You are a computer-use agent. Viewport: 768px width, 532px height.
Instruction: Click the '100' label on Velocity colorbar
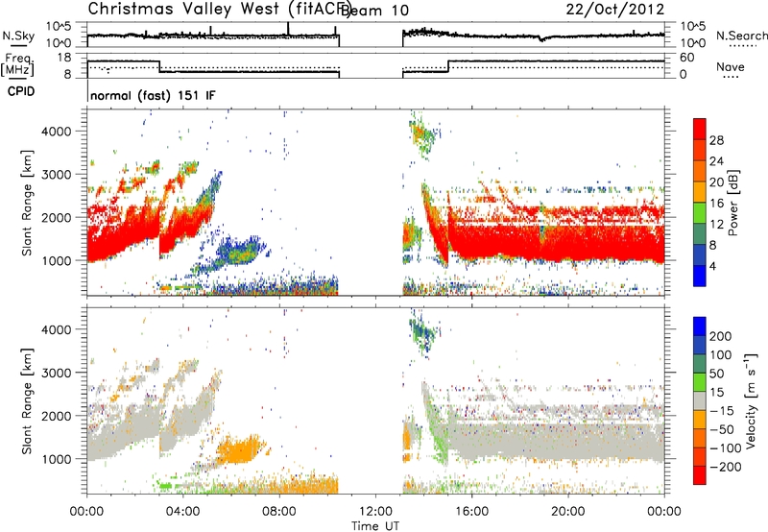(x=721, y=355)
